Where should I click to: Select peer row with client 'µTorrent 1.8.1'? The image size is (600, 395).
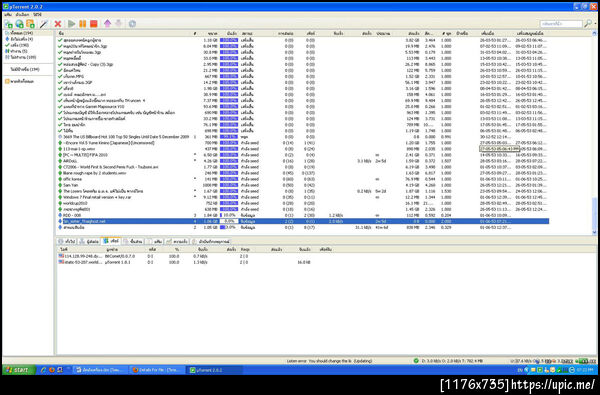coord(195,262)
